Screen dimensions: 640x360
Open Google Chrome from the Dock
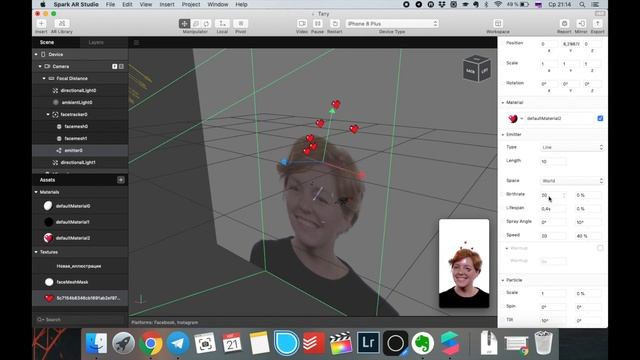151,343
